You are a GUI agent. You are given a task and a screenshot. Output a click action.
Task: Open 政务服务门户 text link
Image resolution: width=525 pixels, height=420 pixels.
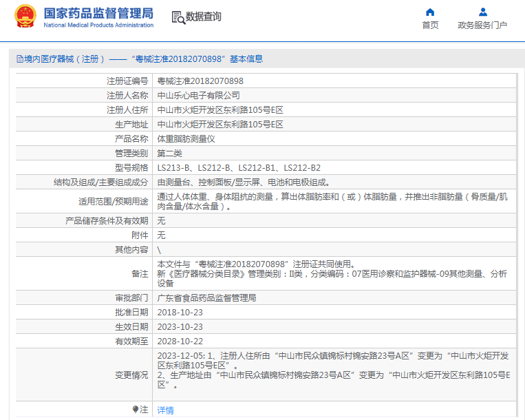(482, 25)
